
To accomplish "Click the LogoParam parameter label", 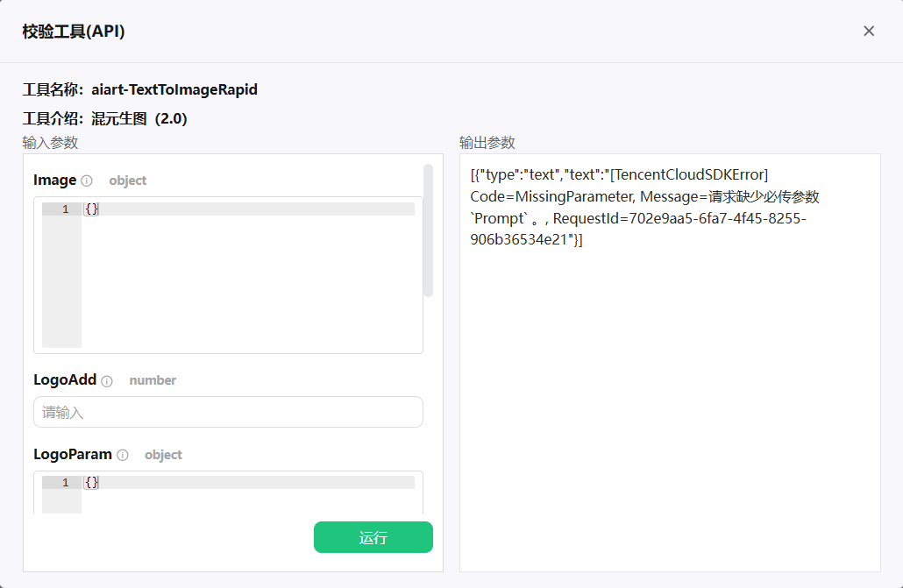I will click(x=73, y=455).
